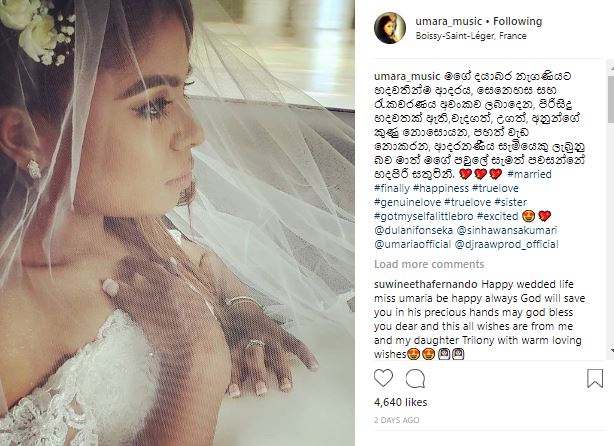Click the comments scrollbar up arrow

611,67
